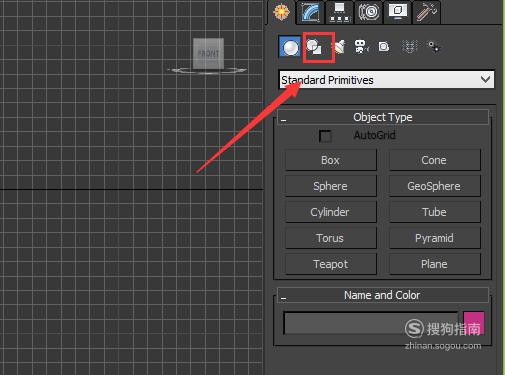This screenshot has width=505, height=375.
Task: Open the Utilities hammer tab
Action: point(427,12)
